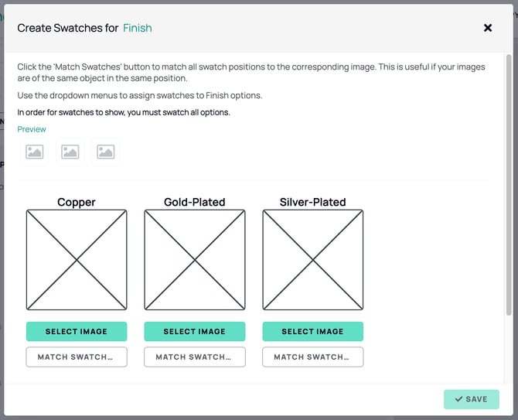Click the Gold-Plated swatch placeholder box
The height and width of the screenshot is (420, 518).
pyautogui.click(x=195, y=260)
